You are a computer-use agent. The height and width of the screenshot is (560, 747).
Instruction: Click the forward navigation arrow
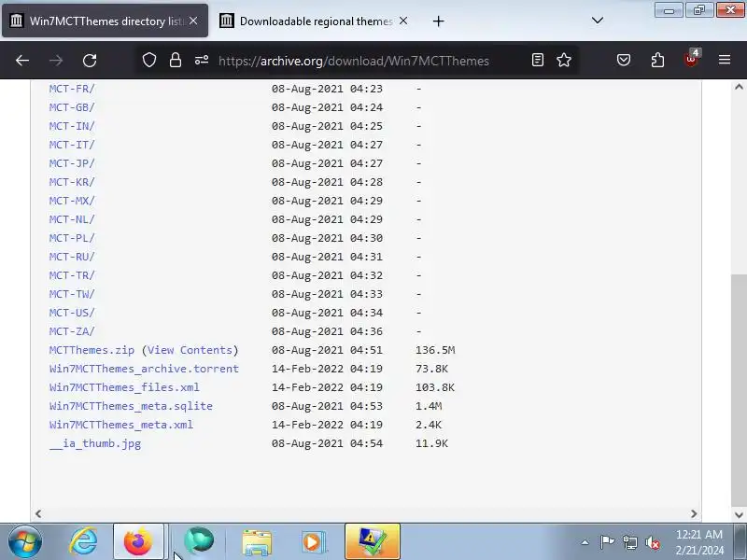56,61
